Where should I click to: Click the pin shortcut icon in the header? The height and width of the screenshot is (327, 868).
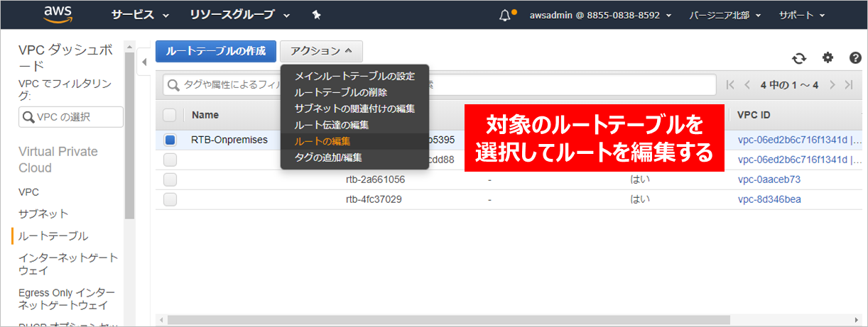coord(317,15)
